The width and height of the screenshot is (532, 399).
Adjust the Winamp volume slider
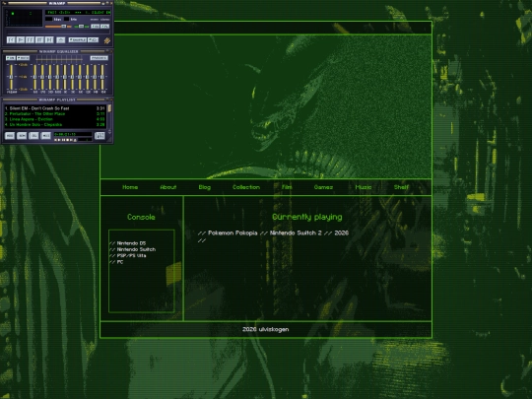tap(58, 27)
